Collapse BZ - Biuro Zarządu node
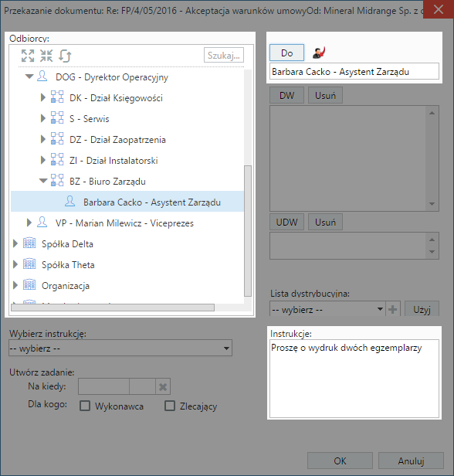 pos(43,182)
